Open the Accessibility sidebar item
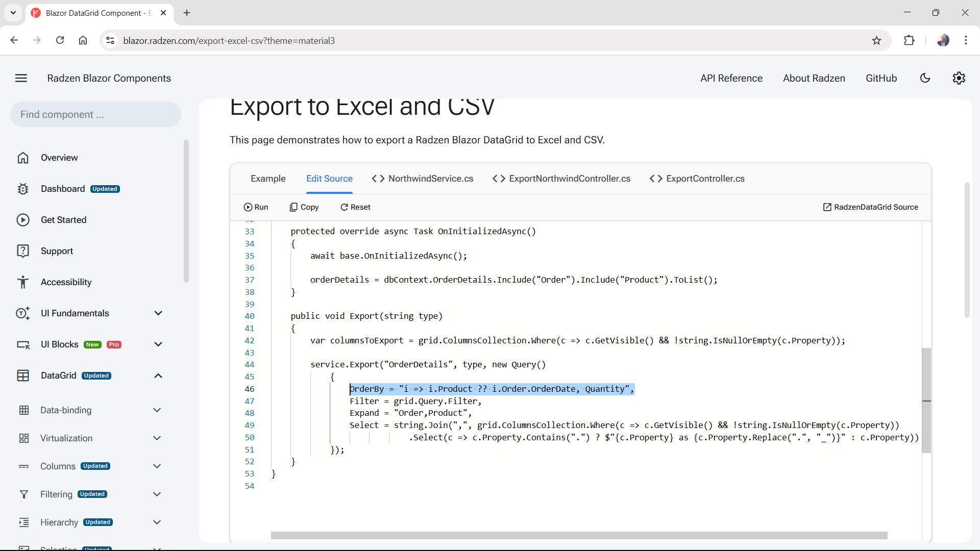This screenshot has width=980, height=551. point(66,282)
